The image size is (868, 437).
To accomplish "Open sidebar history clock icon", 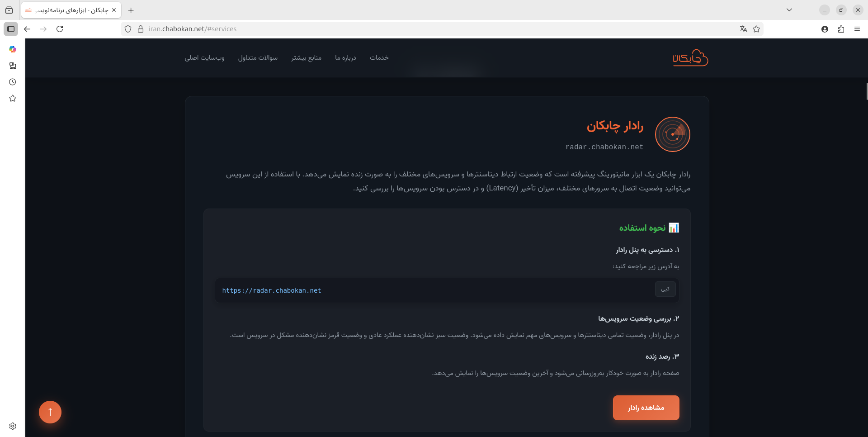I will 13,82.
